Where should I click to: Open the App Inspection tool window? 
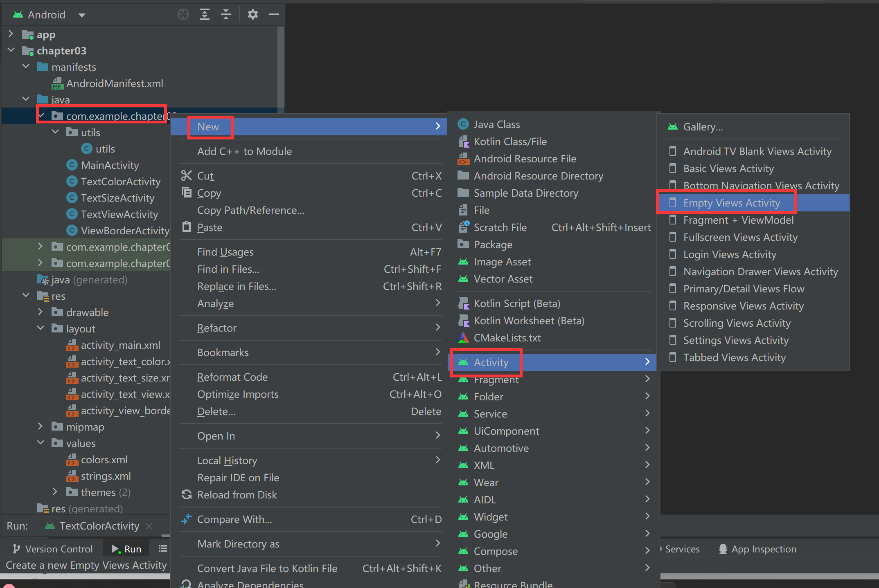coord(757,549)
